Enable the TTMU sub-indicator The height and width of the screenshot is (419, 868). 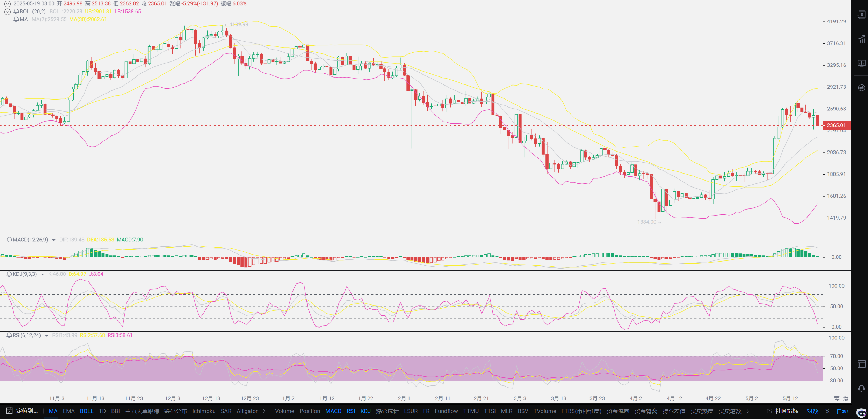471,411
